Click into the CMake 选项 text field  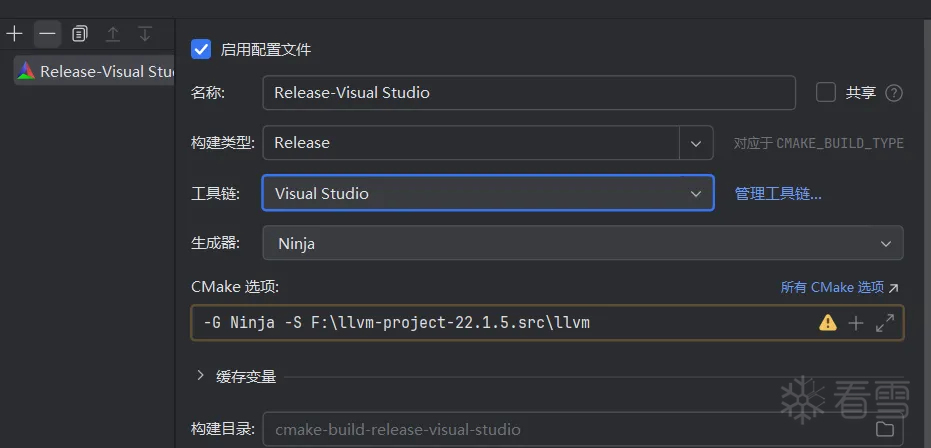click(505, 323)
